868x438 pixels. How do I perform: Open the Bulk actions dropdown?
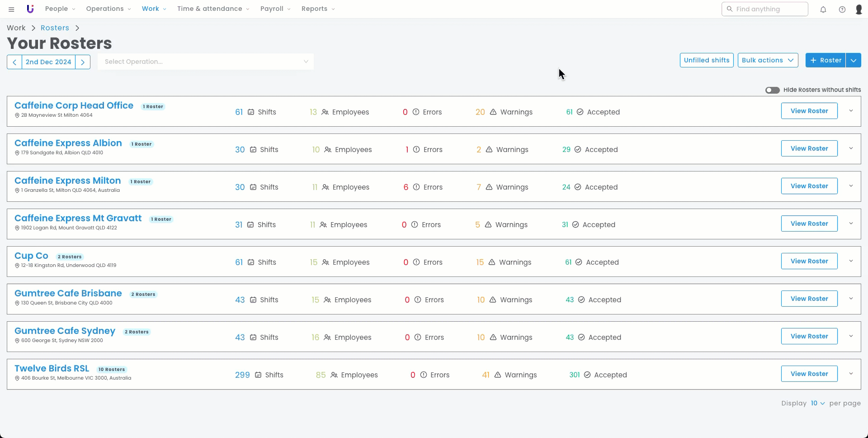[768, 60]
